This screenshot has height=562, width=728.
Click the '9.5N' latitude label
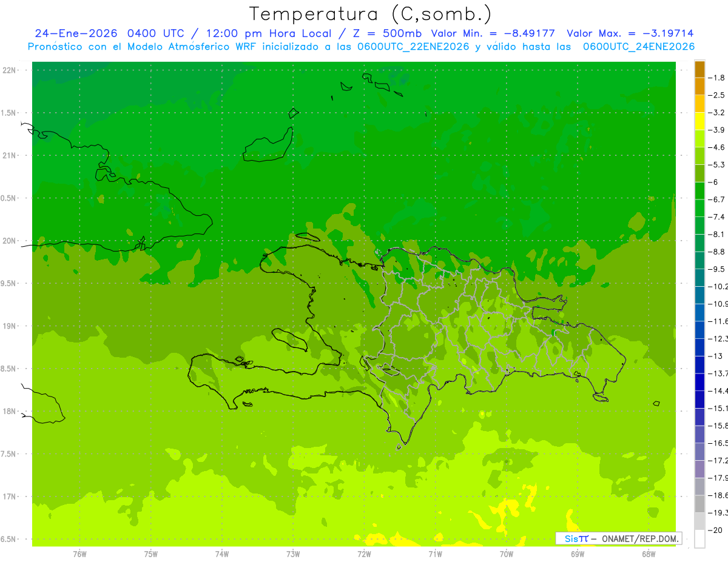(9, 283)
